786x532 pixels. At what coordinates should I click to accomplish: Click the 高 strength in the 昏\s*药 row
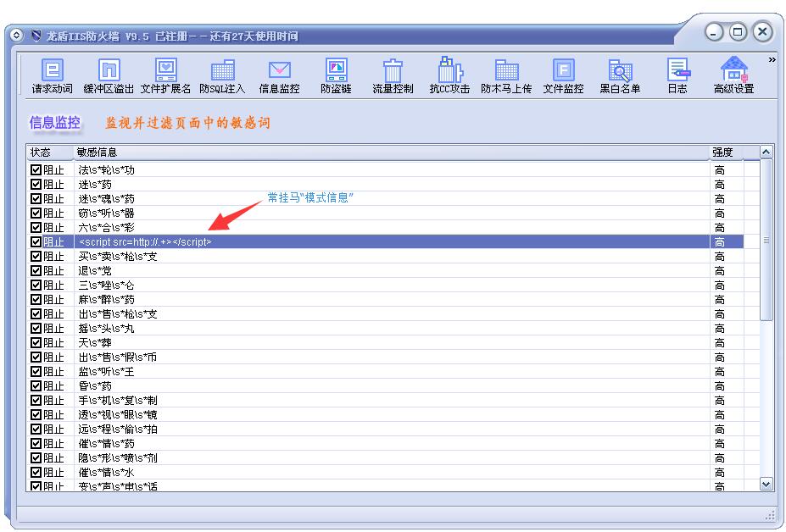(x=719, y=386)
